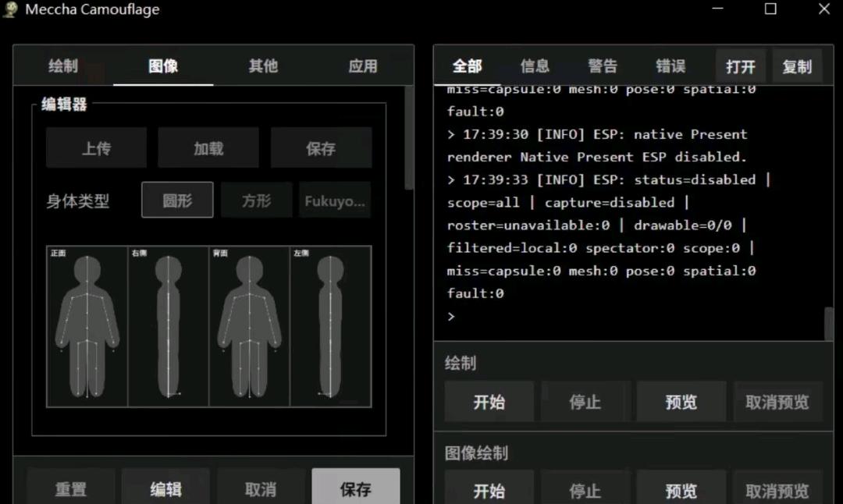Click 预览 under 绘制
The width and height of the screenshot is (843, 504).
click(x=681, y=401)
